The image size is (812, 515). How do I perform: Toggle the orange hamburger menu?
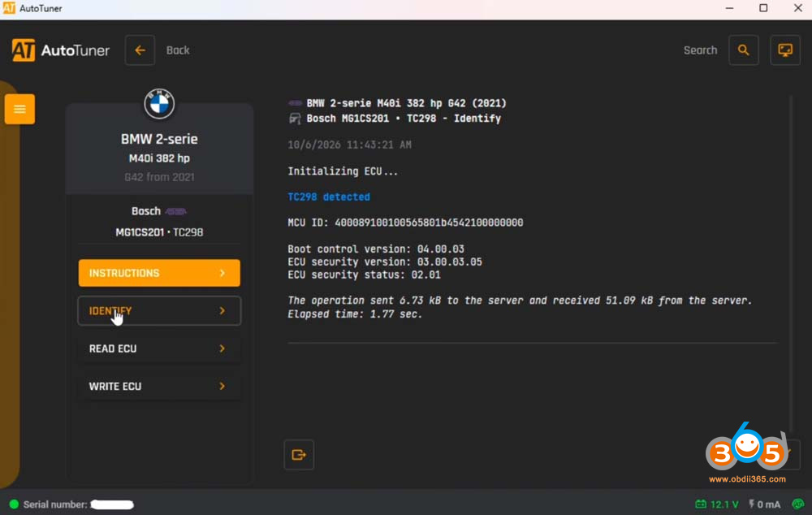pyautogui.click(x=19, y=109)
